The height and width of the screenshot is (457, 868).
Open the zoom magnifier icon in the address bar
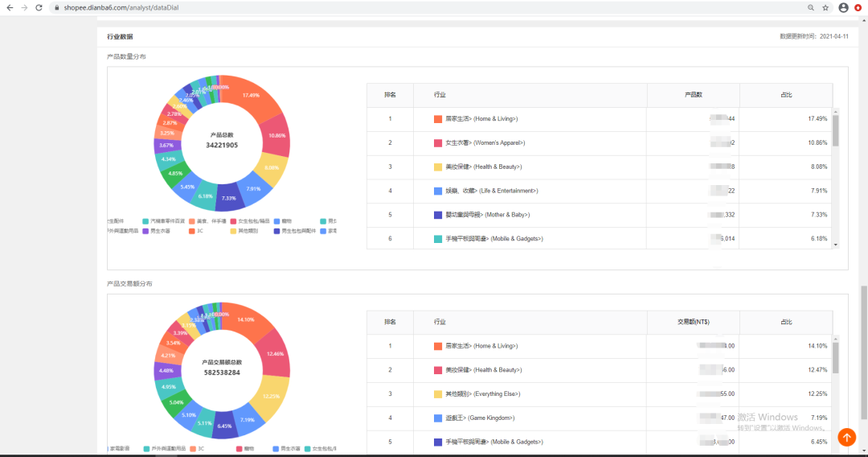click(810, 8)
